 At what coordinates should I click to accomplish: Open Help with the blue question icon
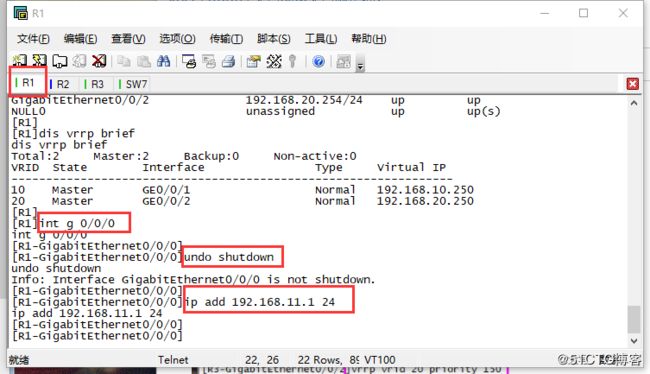[x=318, y=62]
